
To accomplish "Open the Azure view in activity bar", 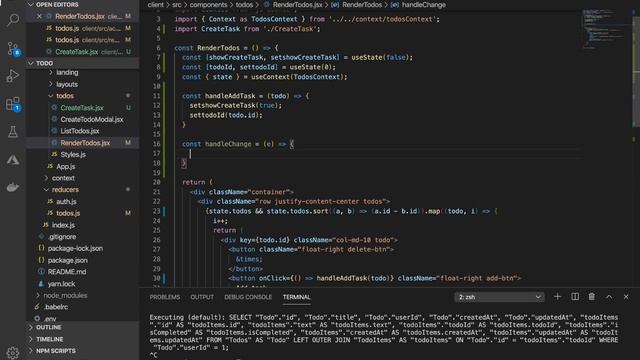I will pyautogui.click(x=13, y=160).
